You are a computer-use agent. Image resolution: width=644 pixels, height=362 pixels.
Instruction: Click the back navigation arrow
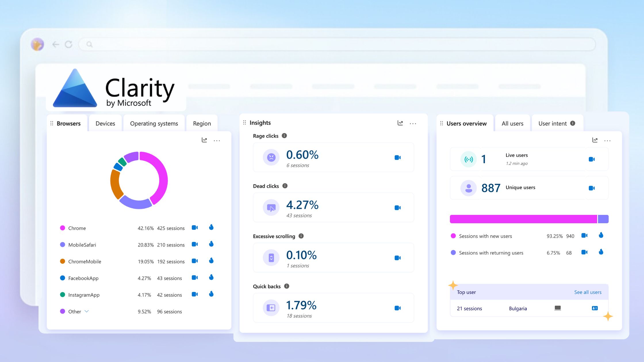[56, 44]
